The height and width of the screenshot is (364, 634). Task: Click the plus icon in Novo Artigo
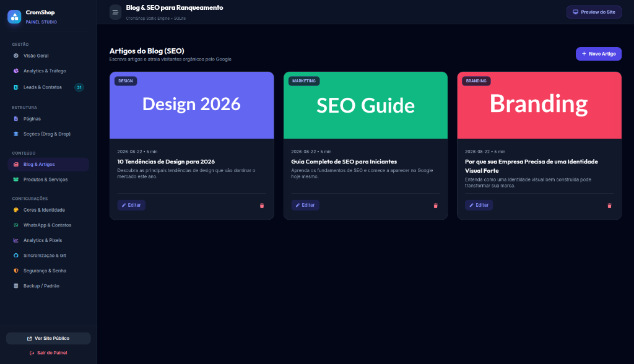pyautogui.click(x=584, y=54)
